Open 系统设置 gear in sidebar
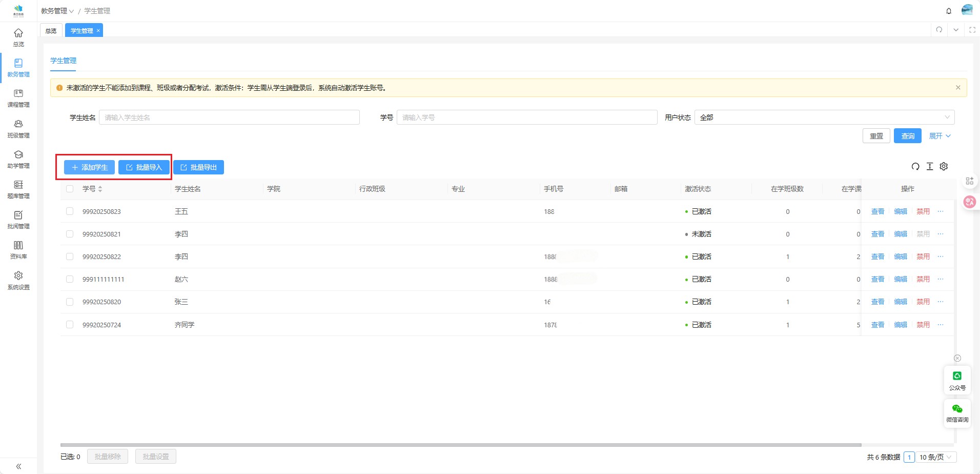 coord(18,280)
